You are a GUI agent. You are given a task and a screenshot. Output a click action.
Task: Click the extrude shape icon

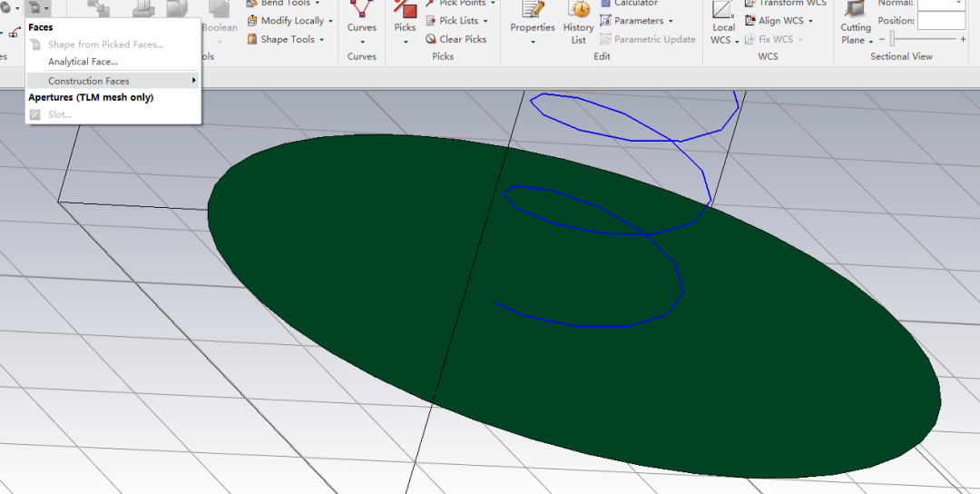click(x=143, y=9)
